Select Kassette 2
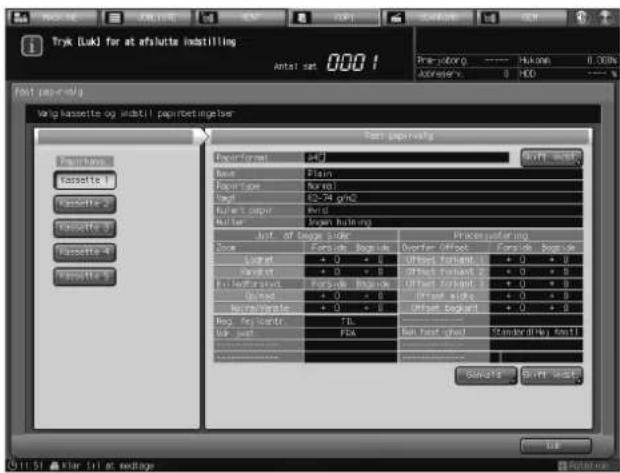 (x=85, y=204)
